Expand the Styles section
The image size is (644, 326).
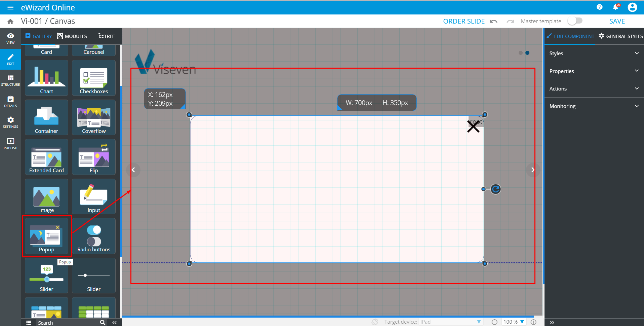pos(594,53)
